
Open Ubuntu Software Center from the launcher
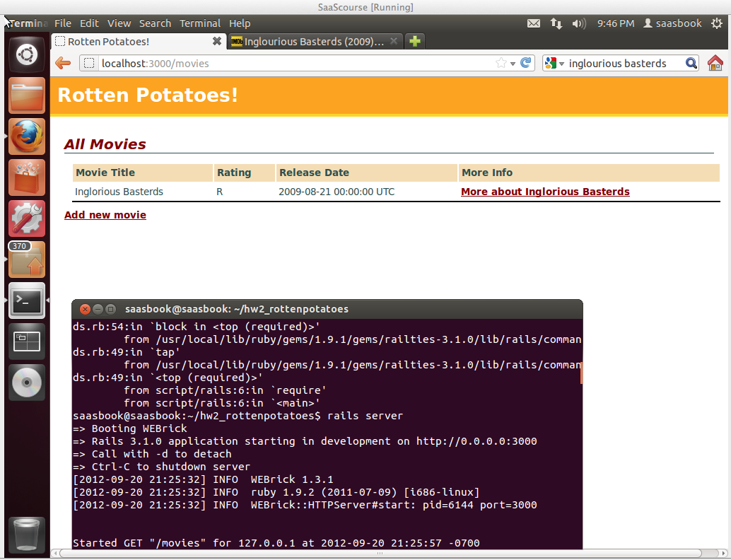tap(27, 177)
